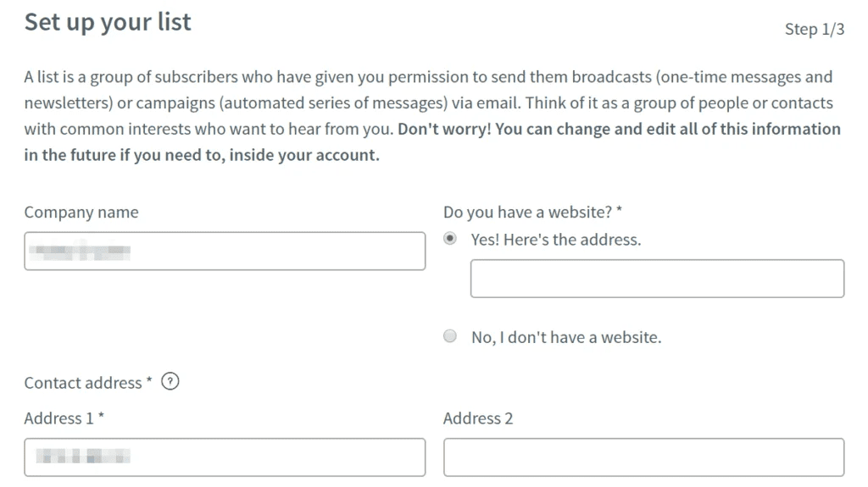Click the Address 2 label

pyautogui.click(x=478, y=418)
